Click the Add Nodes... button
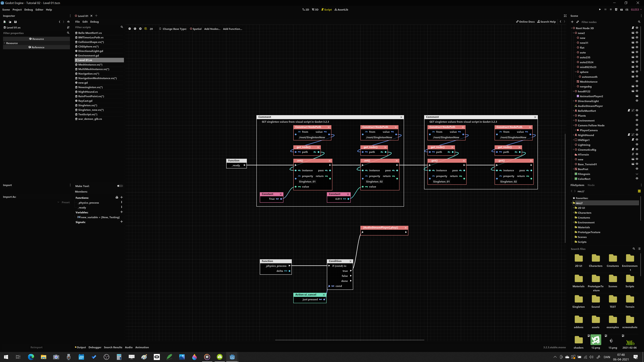 pyautogui.click(x=212, y=29)
